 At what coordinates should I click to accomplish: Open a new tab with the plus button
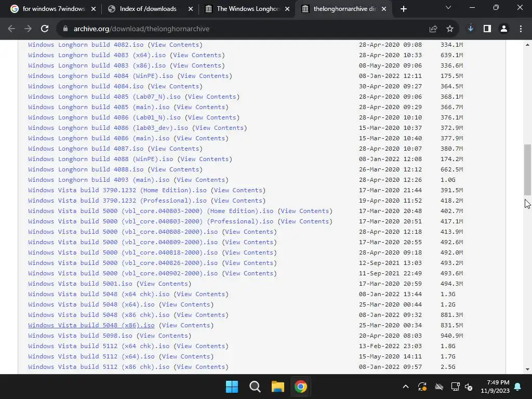[x=403, y=9]
